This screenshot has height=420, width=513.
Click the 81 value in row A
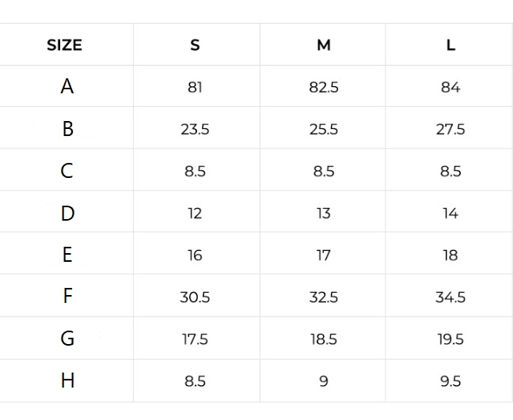pos(195,87)
